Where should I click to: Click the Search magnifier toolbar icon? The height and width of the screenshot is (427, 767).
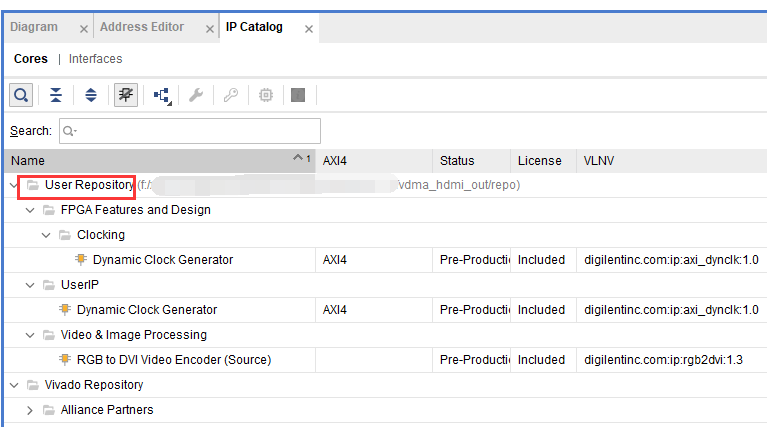click(x=21, y=95)
